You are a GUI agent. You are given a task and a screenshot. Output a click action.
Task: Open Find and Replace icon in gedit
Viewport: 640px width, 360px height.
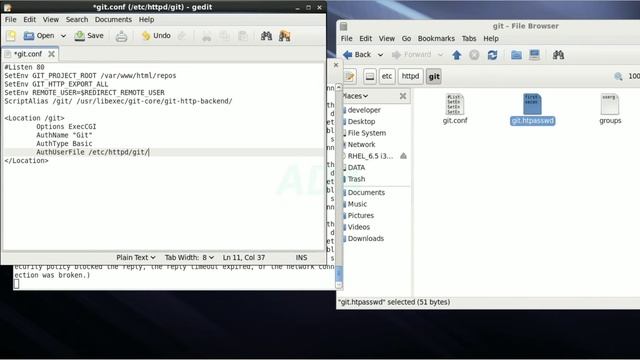[x=284, y=36]
